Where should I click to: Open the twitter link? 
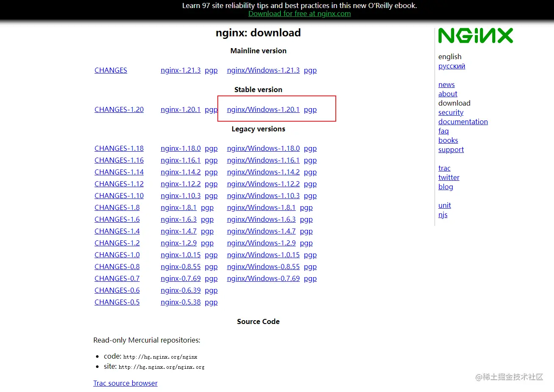coord(449,177)
